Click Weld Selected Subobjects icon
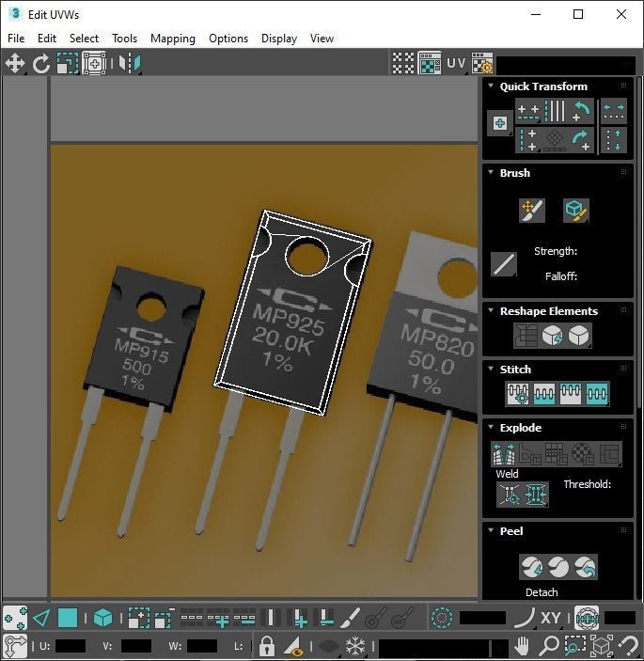Screen dimensions: 644x661 pyautogui.click(x=536, y=494)
